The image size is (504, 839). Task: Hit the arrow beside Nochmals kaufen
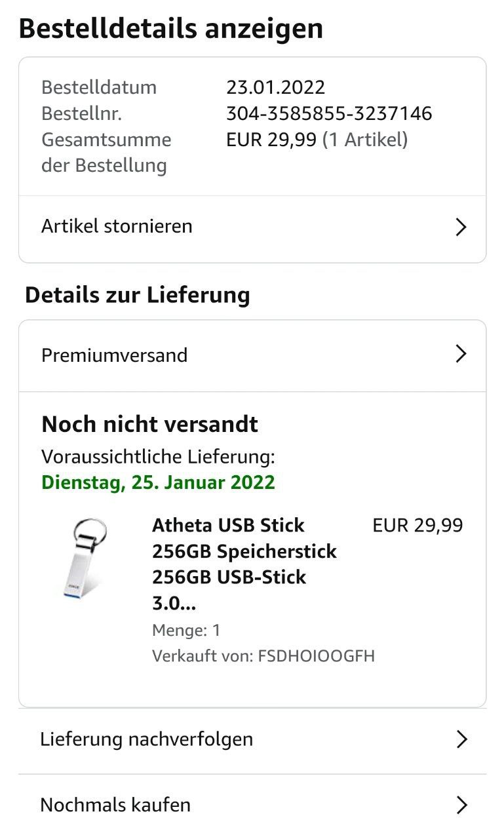pyautogui.click(x=461, y=805)
